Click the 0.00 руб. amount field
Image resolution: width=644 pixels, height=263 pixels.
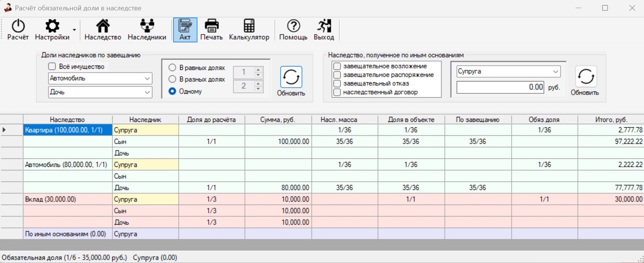point(500,87)
